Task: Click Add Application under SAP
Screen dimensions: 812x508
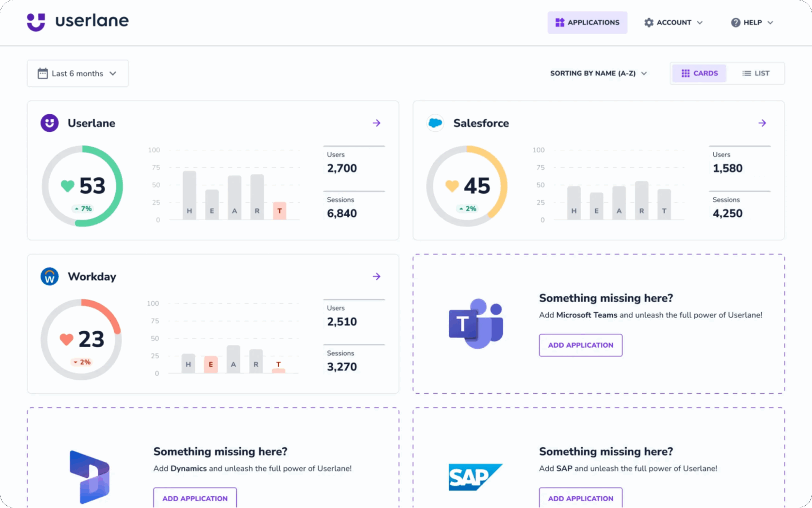Action: 580,498
